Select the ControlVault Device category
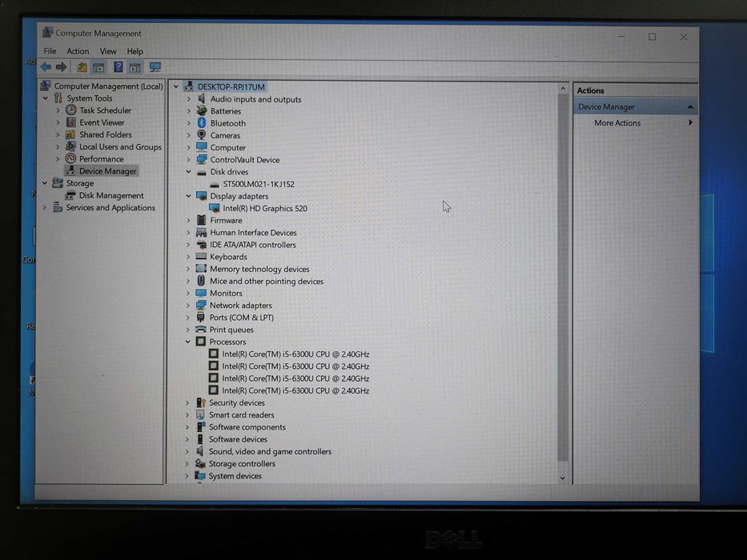The width and height of the screenshot is (747, 560). 245,159
